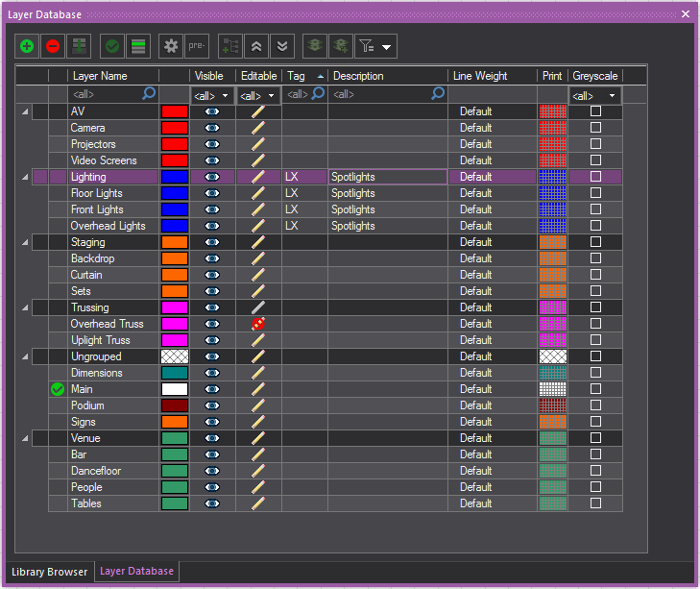The width and height of the screenshot is (700, 589).
Task: Toggle visibility eye of Backdrop layer
Action: click(x=212, y=258)
